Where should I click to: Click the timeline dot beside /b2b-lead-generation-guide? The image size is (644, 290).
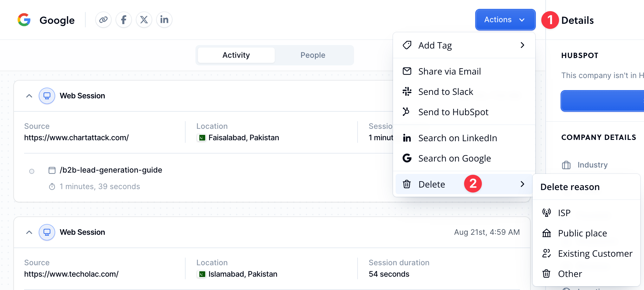point(32,171)
